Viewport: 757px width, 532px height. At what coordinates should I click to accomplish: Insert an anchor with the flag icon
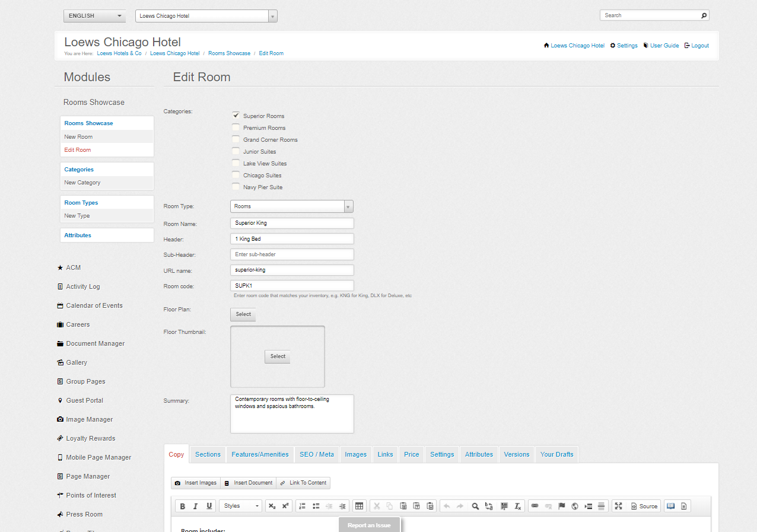[x=561, y=506]
